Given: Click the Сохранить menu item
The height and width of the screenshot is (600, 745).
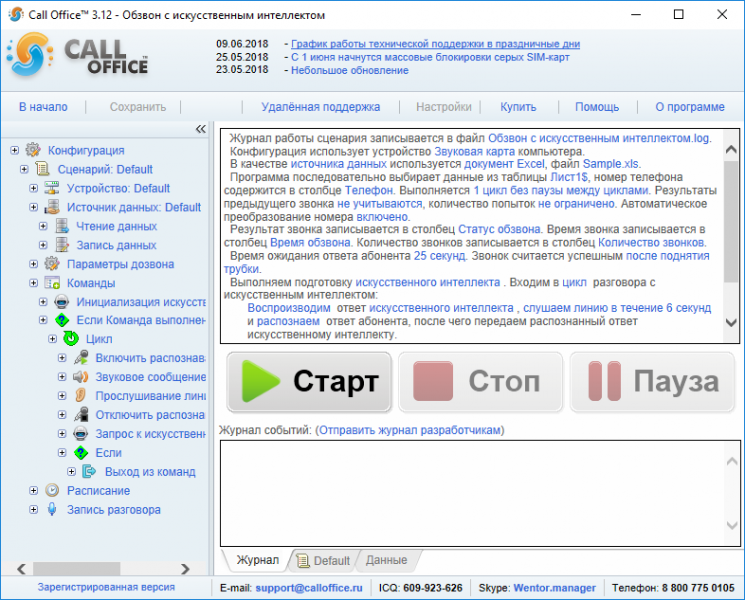Looking at the screenshot, I should (x=138, y=107).
